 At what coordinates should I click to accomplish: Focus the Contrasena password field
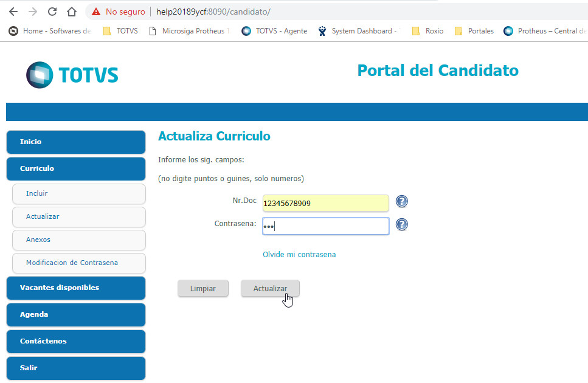click(325, 226)
